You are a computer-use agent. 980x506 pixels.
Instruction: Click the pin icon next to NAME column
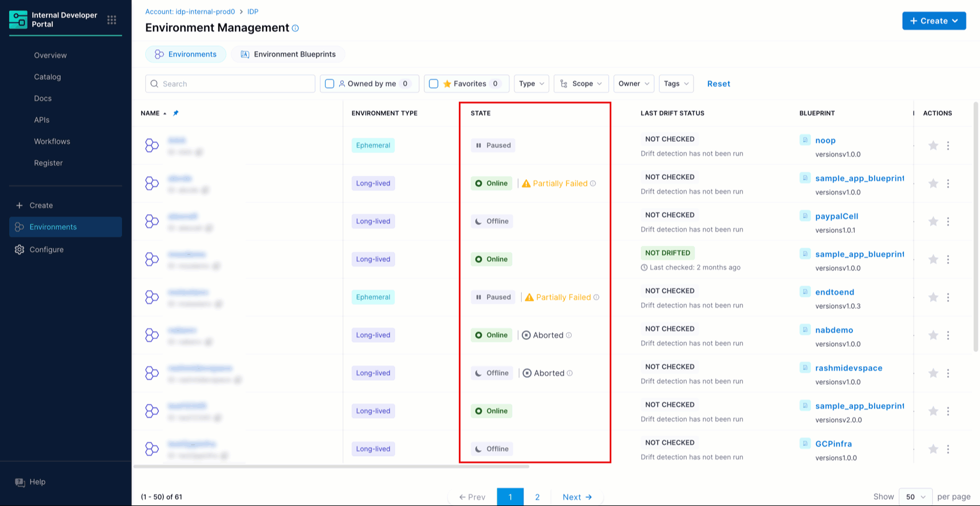176,113
